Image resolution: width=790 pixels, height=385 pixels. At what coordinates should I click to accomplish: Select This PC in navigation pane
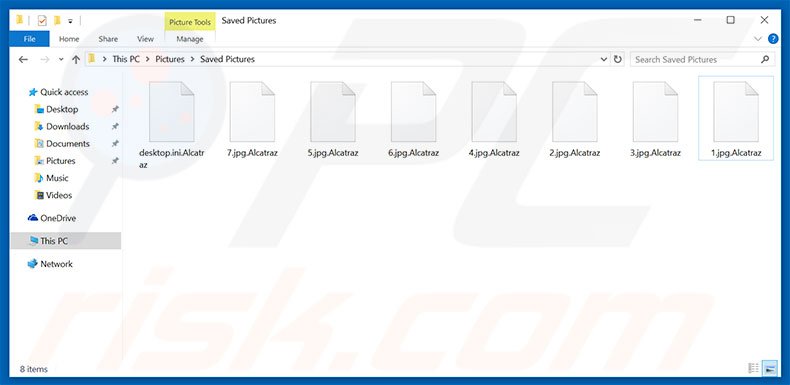point(65,241)
